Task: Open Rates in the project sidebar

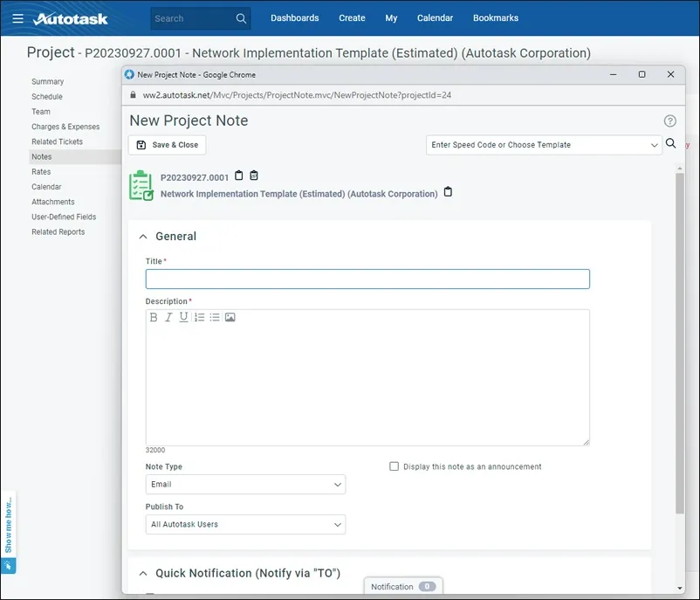Action: pyautogui.click(x=41, y=171)
